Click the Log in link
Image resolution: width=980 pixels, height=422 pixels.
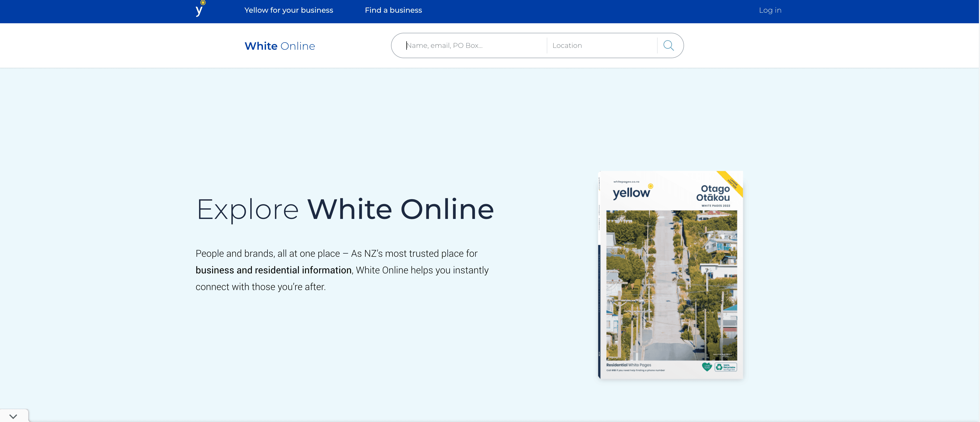point(770,10)
